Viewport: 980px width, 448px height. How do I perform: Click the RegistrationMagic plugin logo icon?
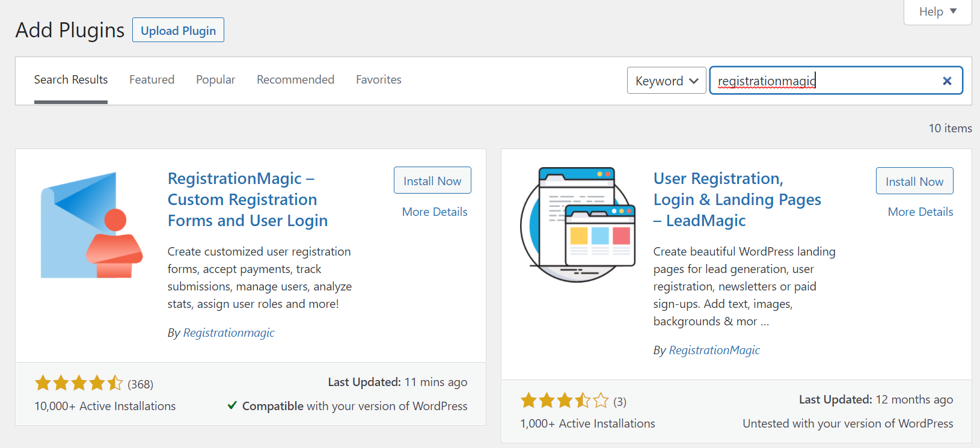[91, 225]
